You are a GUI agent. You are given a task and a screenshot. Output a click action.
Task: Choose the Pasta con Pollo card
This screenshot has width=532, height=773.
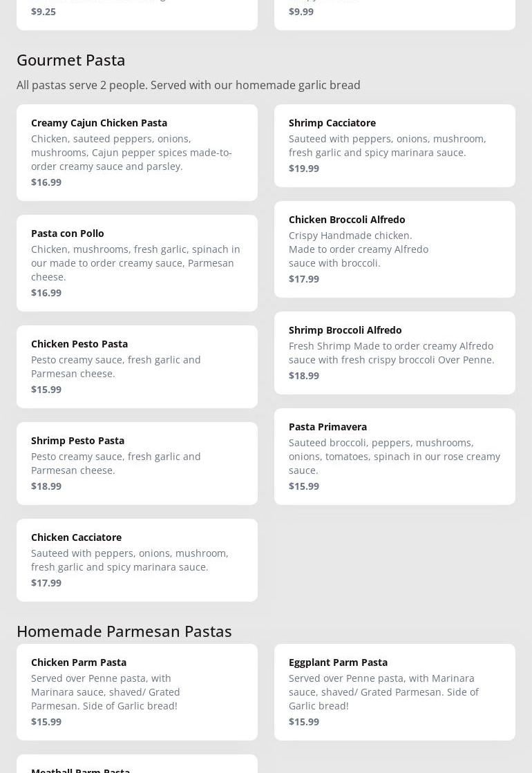137,263
